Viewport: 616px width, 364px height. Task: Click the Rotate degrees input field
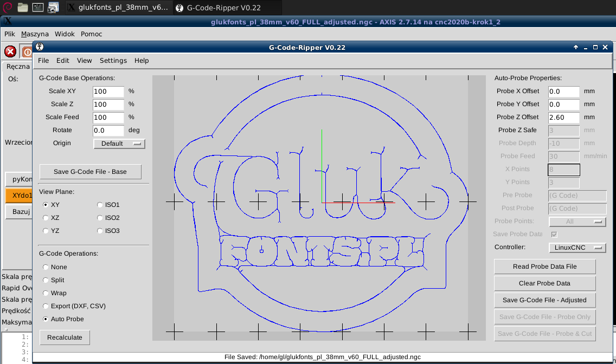pos(108,130)
